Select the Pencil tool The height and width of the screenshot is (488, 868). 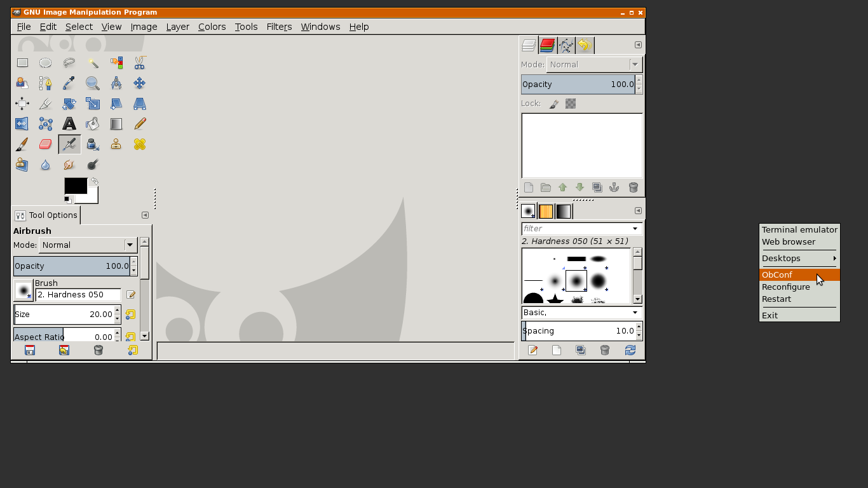coord(140,124)
